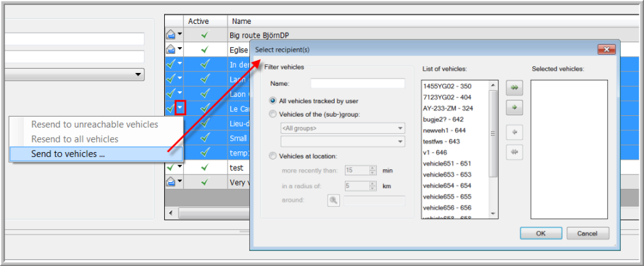
Task: Select All vehicles tracked by user option
Action: 273,100
